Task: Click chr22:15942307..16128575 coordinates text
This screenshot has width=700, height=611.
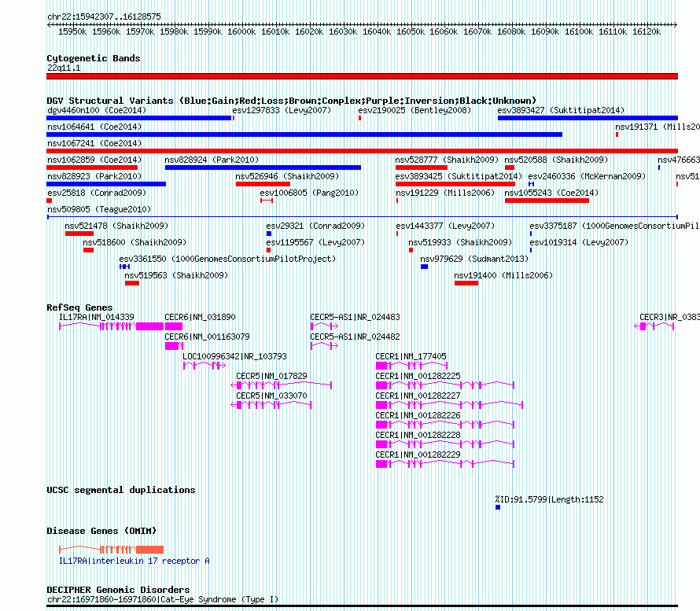Action: click(x=104, y=17)
